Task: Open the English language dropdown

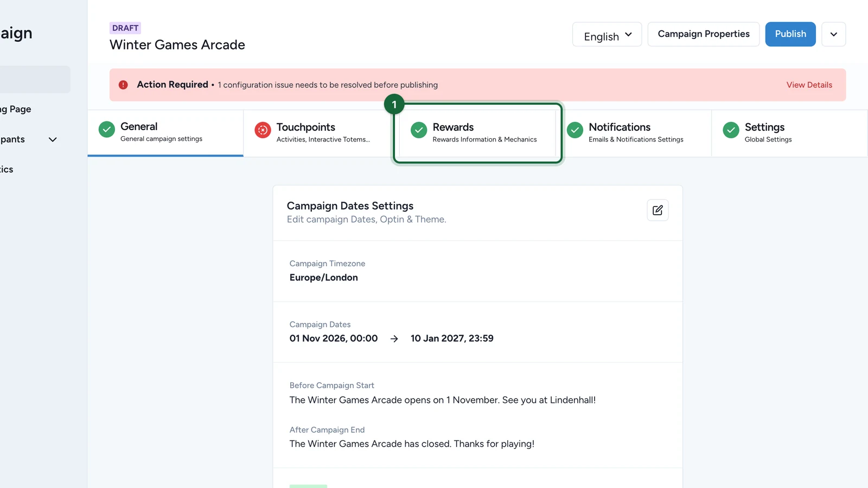Action: [x=607, y=34]
